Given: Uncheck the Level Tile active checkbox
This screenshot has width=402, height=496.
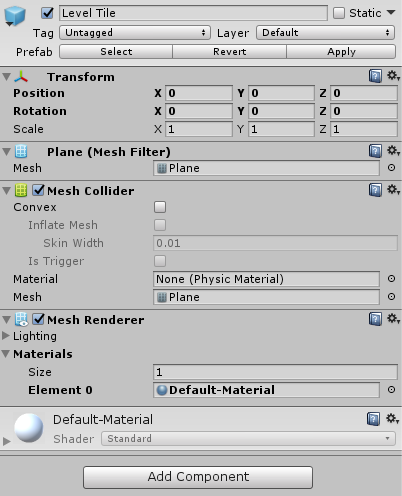Looking at the screenshot, I should point(47,13).
